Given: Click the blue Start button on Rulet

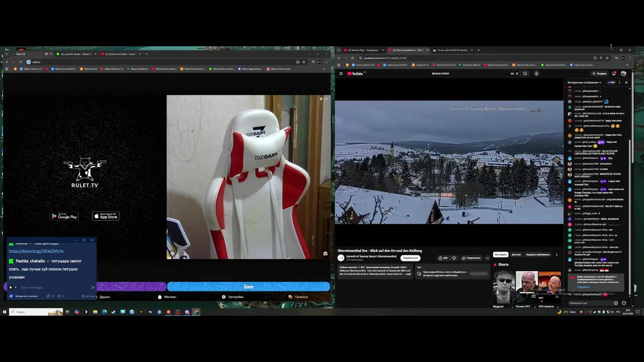Looking at the screenshot, I should click(x=249, y=287).
